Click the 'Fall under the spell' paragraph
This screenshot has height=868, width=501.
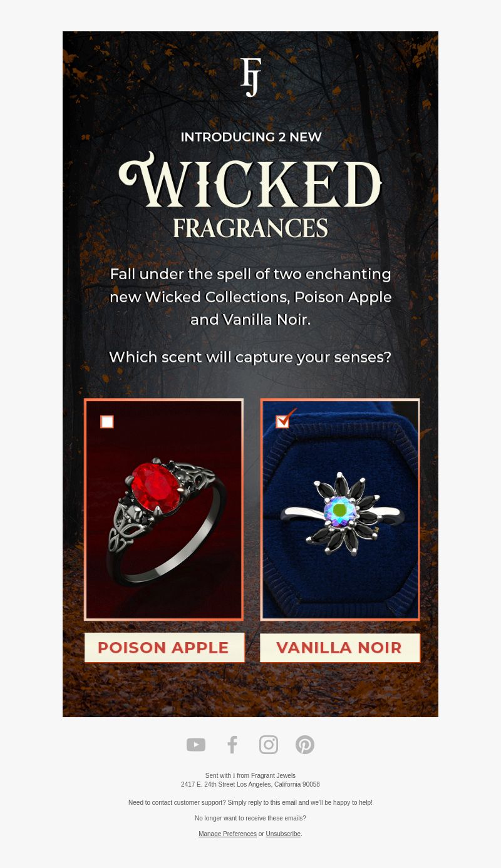pos(250,297)
